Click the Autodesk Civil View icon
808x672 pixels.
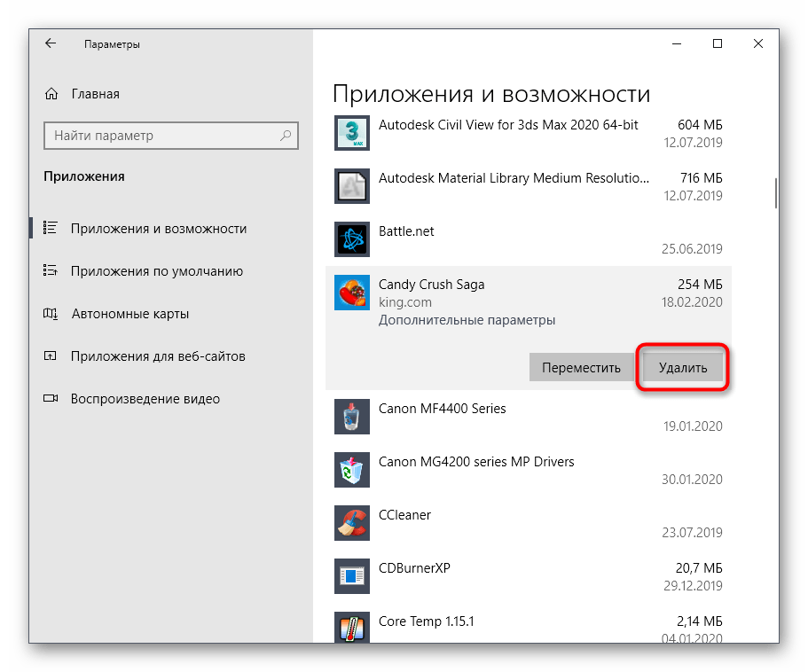click(x=350, y=133)
